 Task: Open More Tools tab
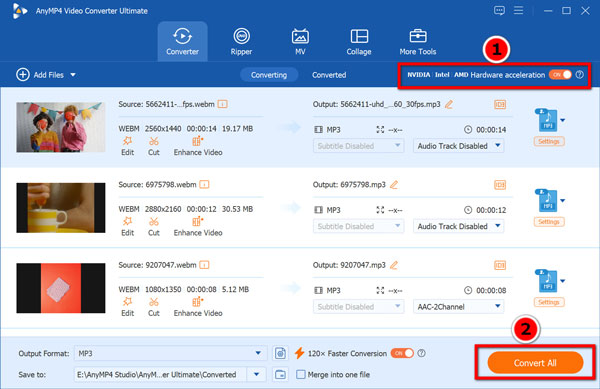418,41
